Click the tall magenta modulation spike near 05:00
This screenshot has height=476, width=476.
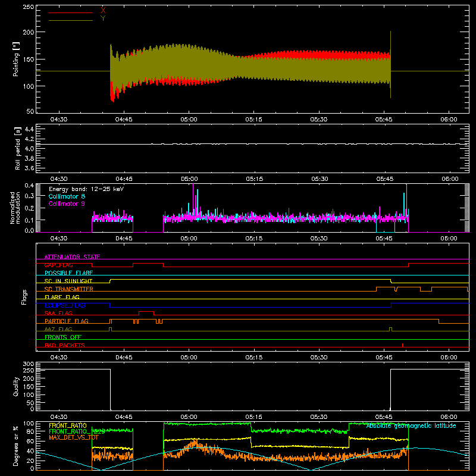coord(193,199)
